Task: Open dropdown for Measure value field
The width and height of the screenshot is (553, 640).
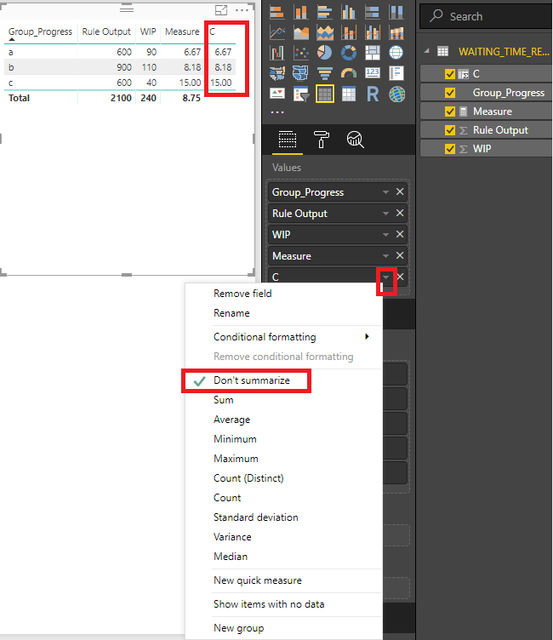Action: pyautogui.click(x=386, y=256)
